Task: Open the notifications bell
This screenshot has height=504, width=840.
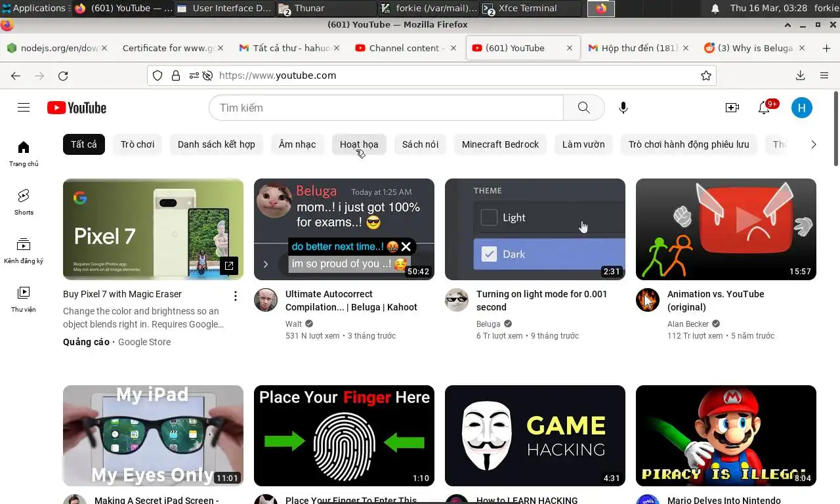Action: click(764, 108)
